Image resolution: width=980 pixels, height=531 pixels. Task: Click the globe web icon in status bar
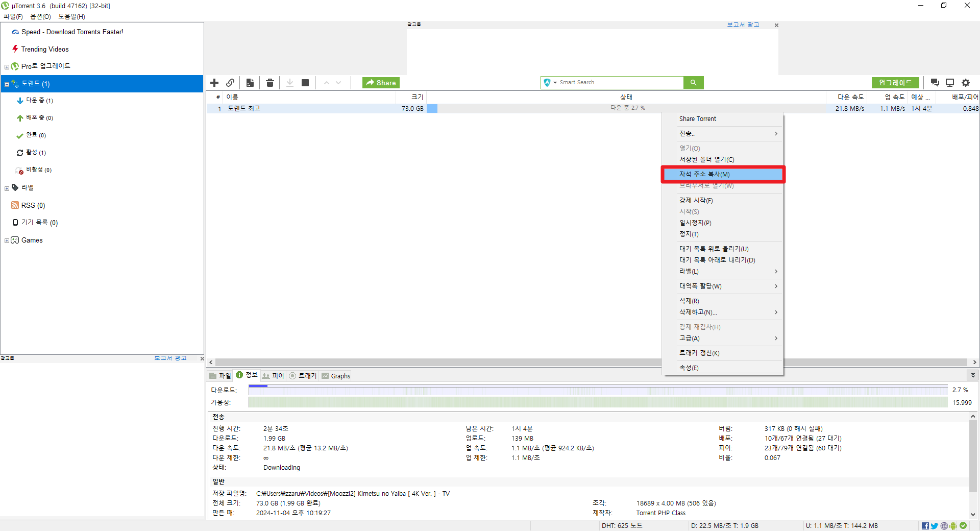tap(944, 526)
